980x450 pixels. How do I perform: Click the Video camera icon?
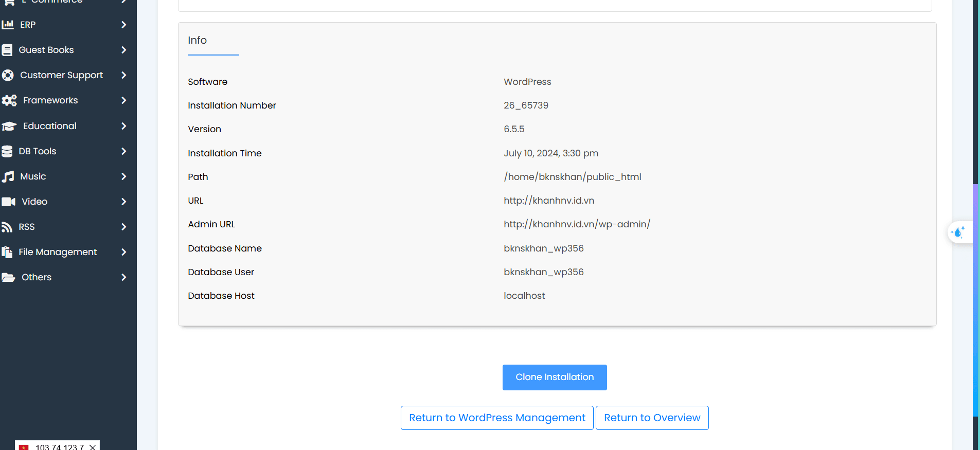pyautogui.click(x=9, y=202)
